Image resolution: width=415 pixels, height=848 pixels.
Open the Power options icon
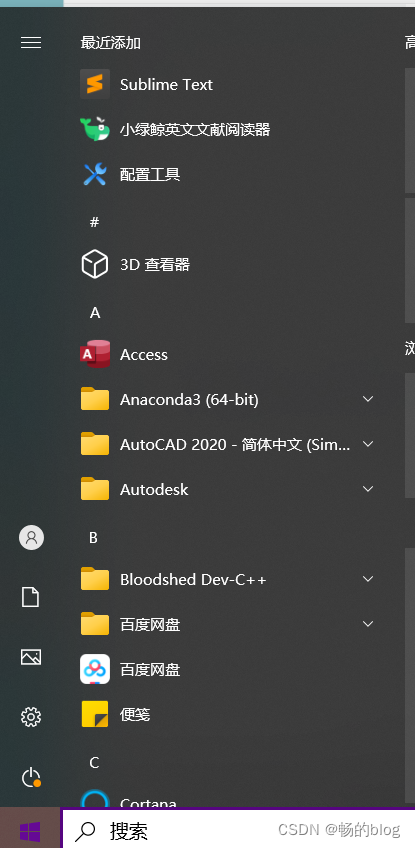(31, 778)
